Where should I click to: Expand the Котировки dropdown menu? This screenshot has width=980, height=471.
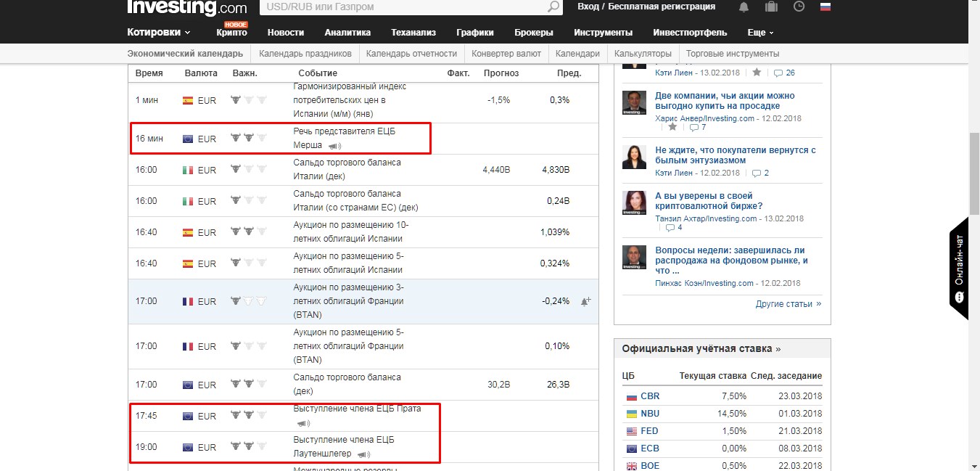pos(159,33)
